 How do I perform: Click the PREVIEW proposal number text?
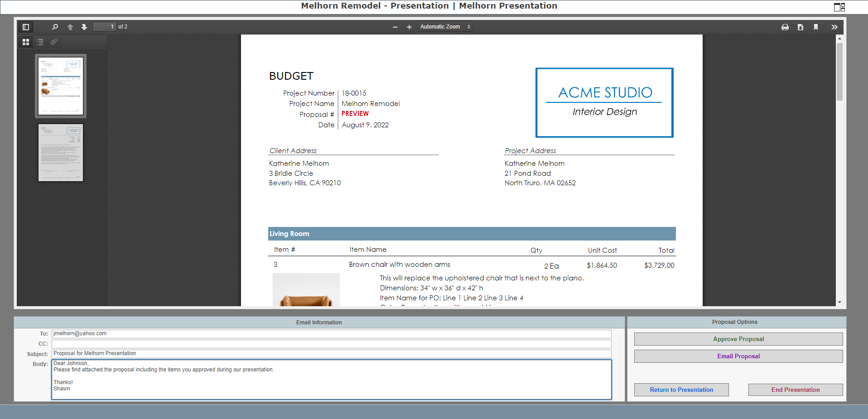pyautogui.click(x=355, y=114)
